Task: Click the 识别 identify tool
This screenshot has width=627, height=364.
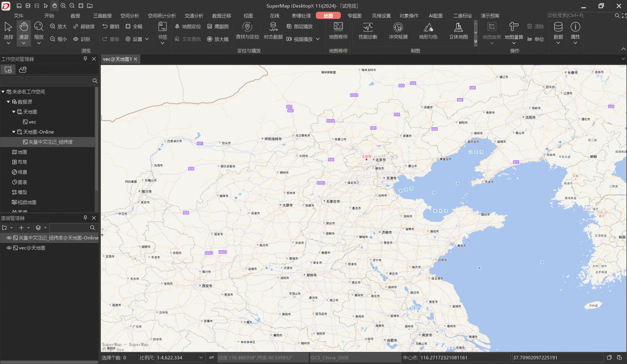Action: [x=82, y=39]
